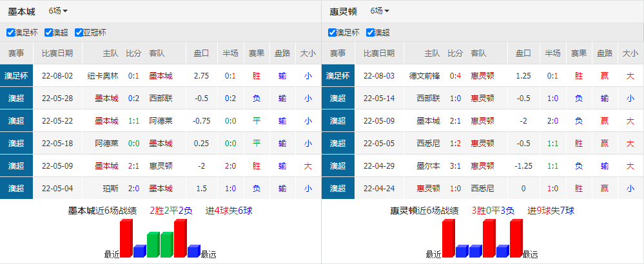
Task: Click 墨本城近6场战绩 summary text
Action: [102, 211]
